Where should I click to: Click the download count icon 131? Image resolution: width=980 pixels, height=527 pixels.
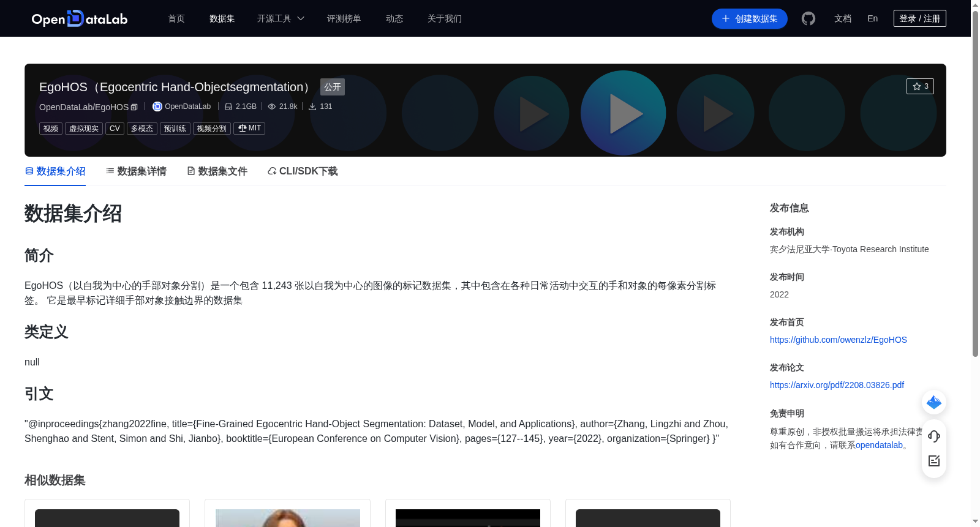(312, 107)
